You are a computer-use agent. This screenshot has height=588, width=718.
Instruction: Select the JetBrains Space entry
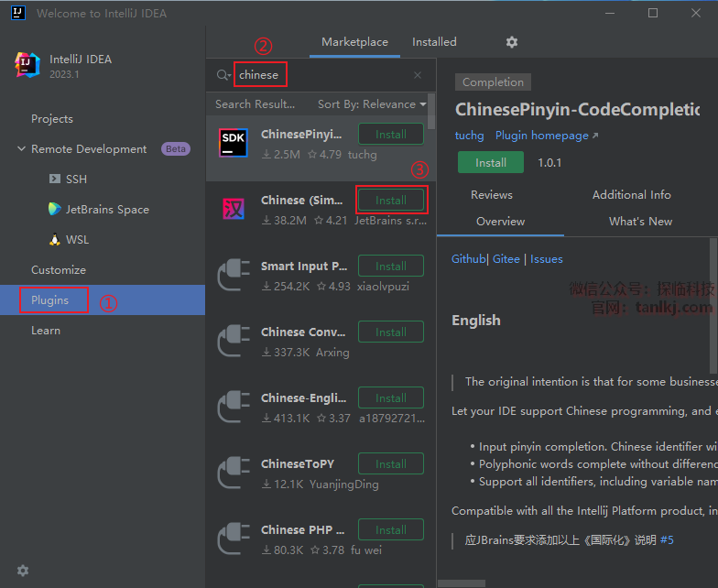[x=107, y=209]
